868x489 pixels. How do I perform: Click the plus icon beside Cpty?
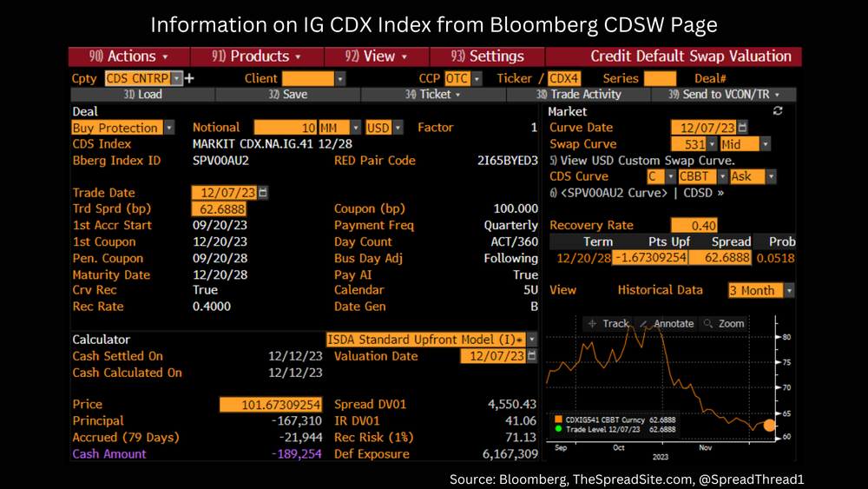click(190, 78)
